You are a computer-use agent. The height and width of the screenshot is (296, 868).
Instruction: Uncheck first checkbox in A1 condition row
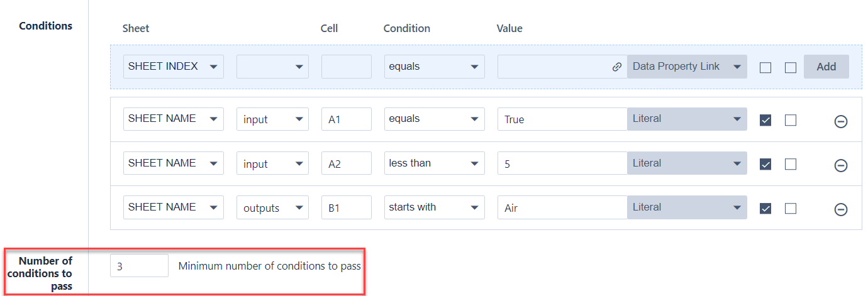pos(765,120)
